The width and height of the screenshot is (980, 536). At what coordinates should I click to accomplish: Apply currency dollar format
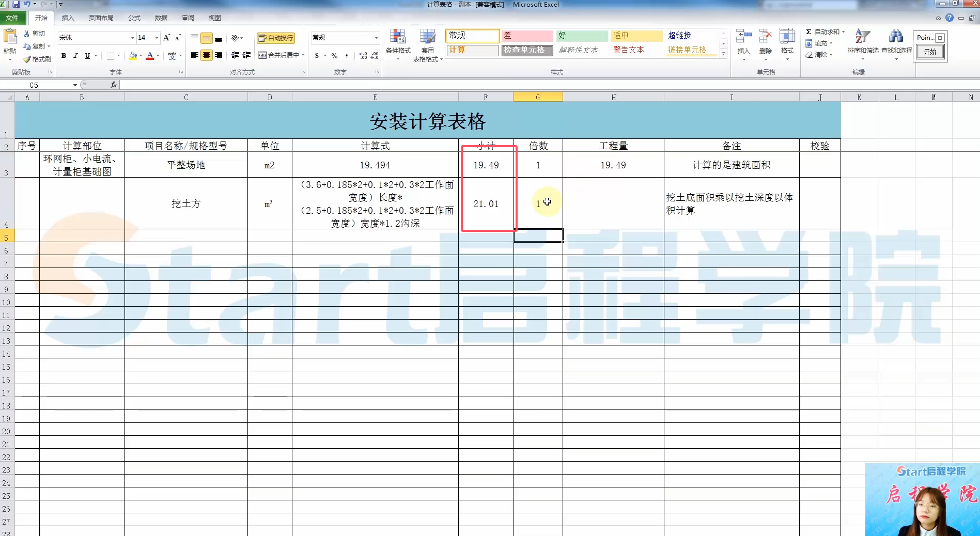click(x=317, y=56)
